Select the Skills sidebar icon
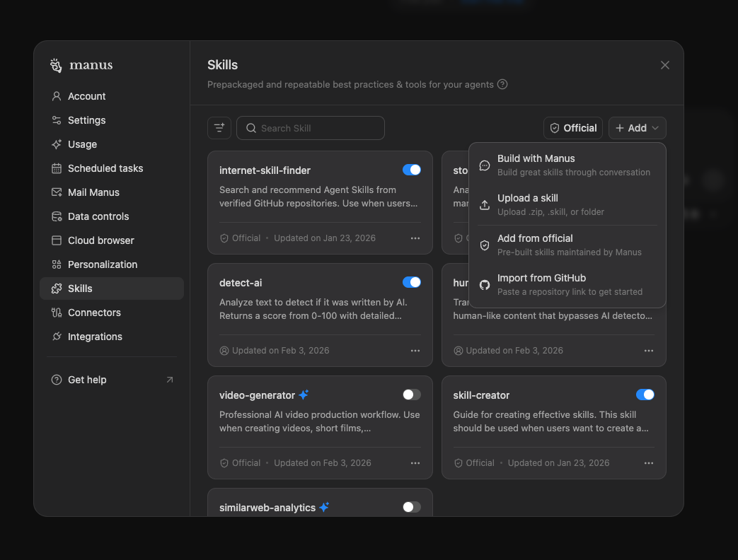The height and width of the screenshot is (560, 738). click(x=57, y=288)
